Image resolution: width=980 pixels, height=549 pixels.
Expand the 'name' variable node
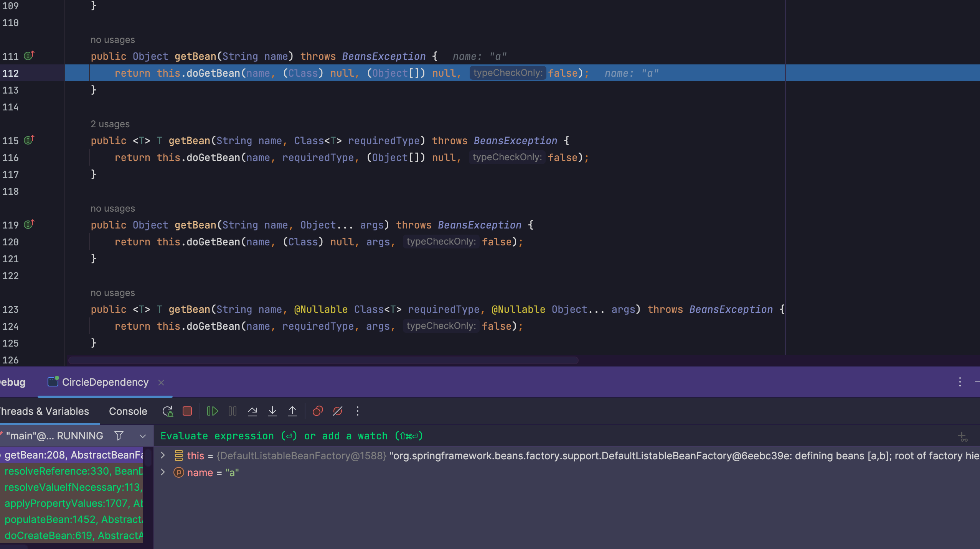pyautogui.click(x=163, y=472)
